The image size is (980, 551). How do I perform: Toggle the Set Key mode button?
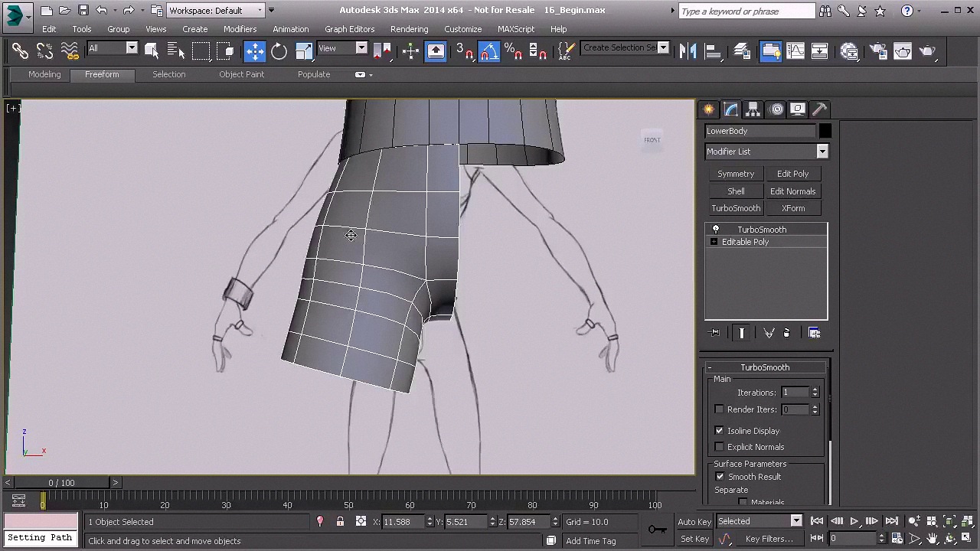(x=694, y=539)
